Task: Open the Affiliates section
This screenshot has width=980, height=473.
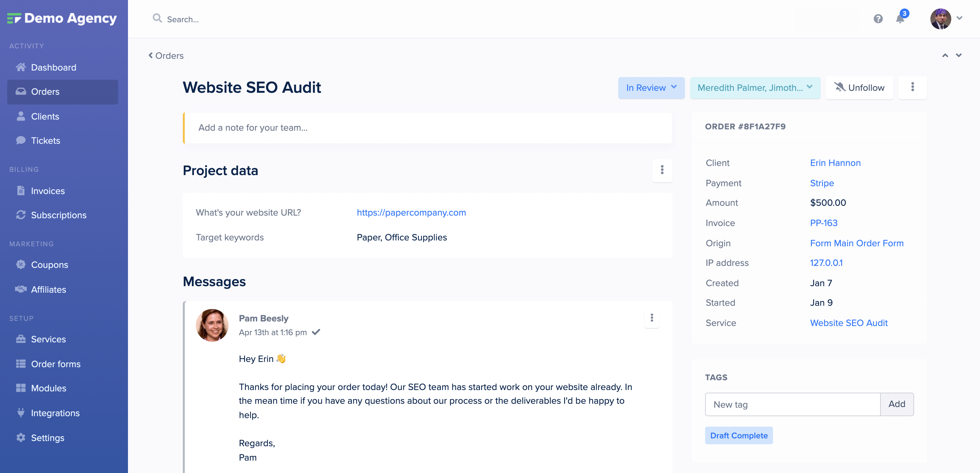Action: [48, 289]
